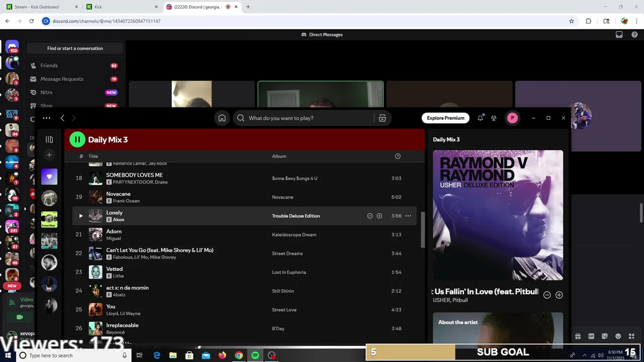The image size is (644, 362).
Task: Open a new Chrome tab
Action: 248,7
